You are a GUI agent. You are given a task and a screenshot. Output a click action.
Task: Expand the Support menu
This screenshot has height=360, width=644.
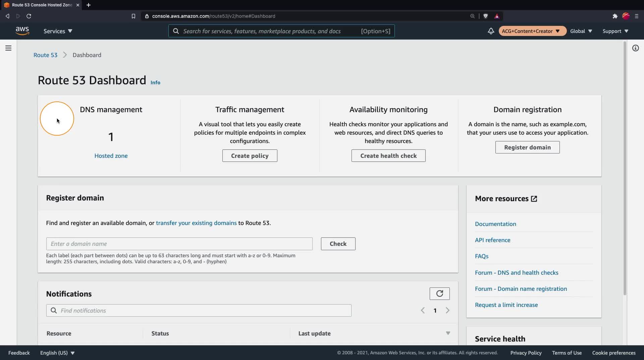tap(615, 31)
